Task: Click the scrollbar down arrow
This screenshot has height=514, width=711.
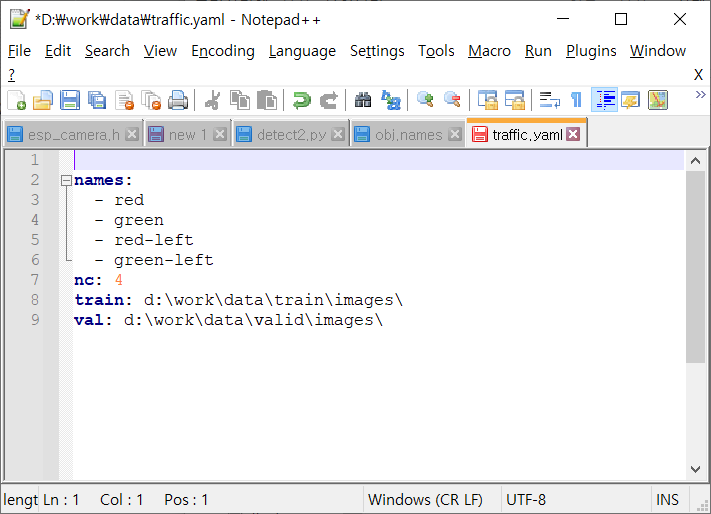Action: [x=695, y=469]
